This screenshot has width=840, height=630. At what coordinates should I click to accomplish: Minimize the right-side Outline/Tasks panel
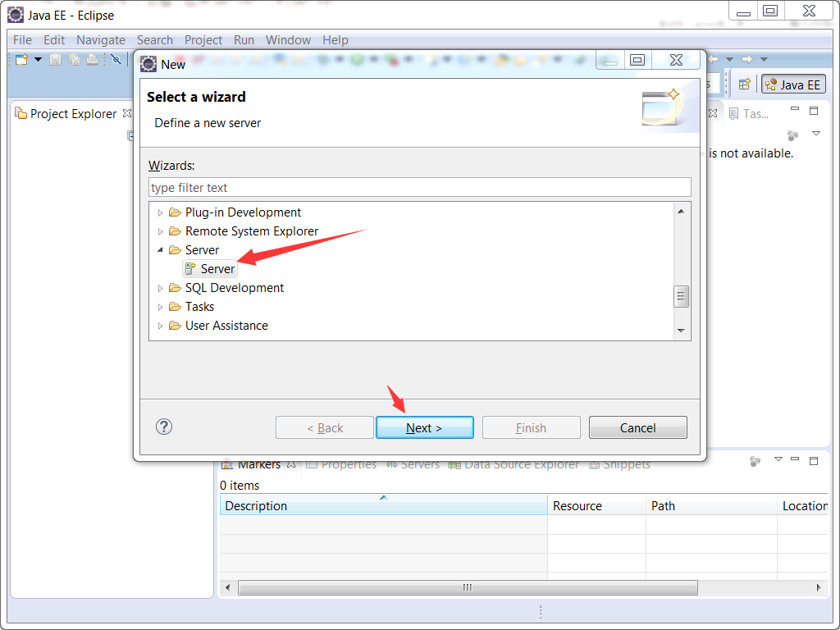[x=795, y=109]
